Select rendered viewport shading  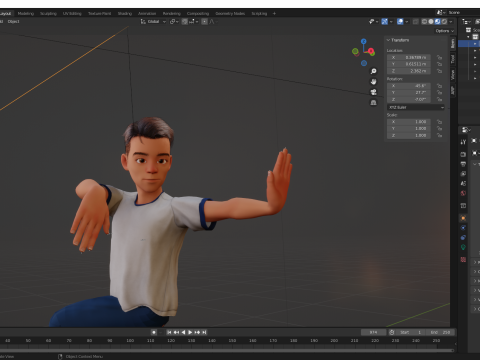pyautogui.click(x=444, y=21)
